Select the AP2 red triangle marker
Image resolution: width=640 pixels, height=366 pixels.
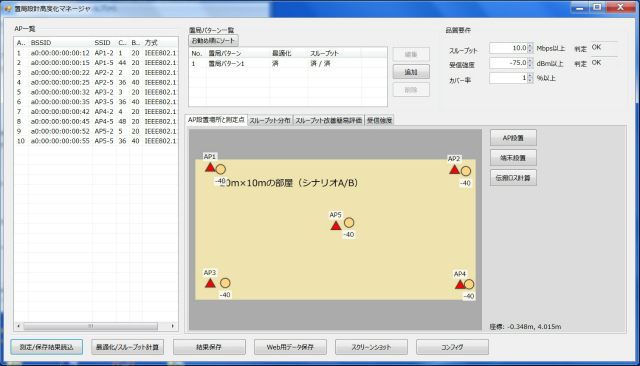click(x=454, y=170)
